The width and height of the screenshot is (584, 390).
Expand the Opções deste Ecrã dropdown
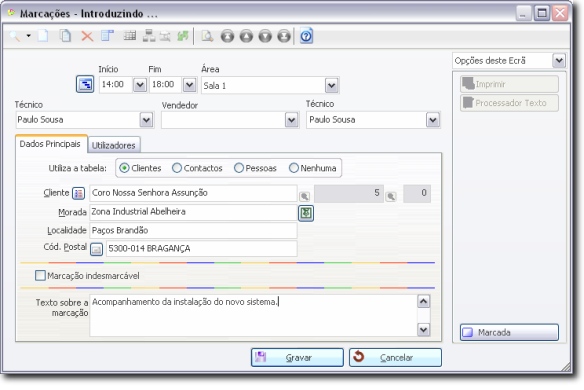click(559, 60)
